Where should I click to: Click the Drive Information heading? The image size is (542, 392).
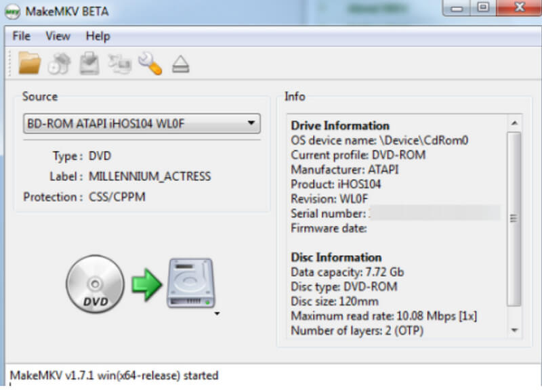340,125
